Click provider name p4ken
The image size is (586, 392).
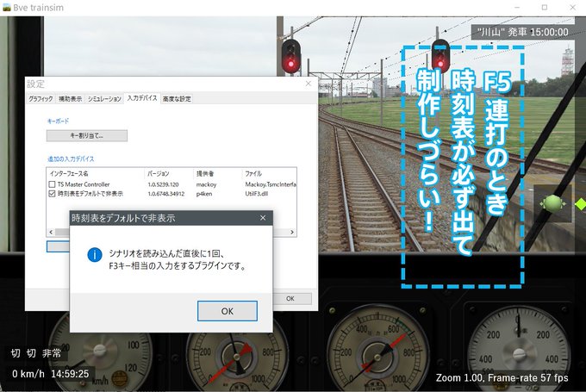pos(204,194)
